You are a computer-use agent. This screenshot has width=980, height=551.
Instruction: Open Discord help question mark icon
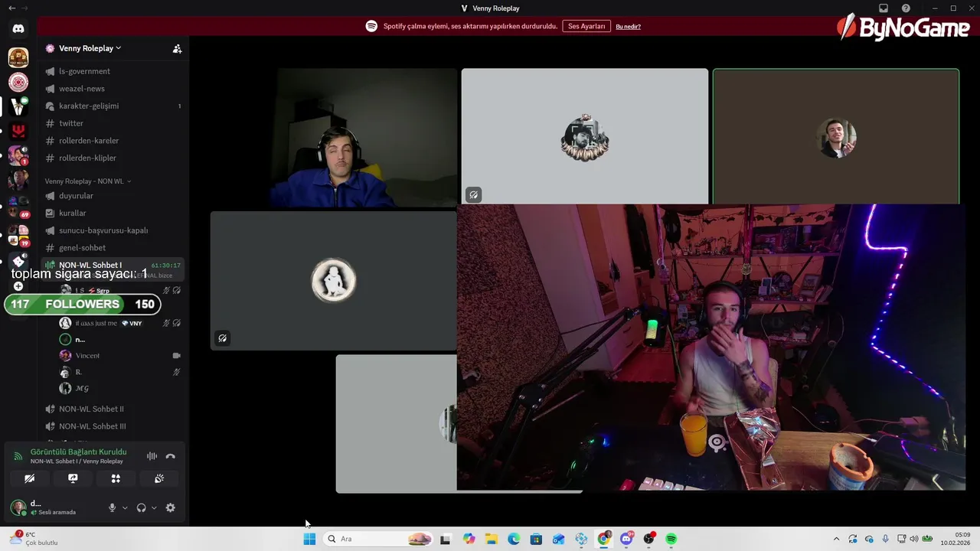click(x=906, y=8)
